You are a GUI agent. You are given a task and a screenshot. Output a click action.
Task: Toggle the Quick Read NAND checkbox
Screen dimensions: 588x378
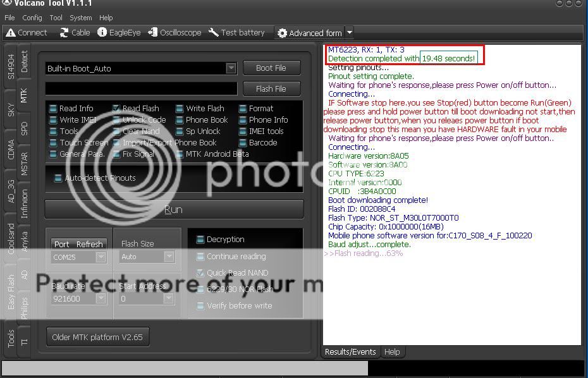(200, 273)
